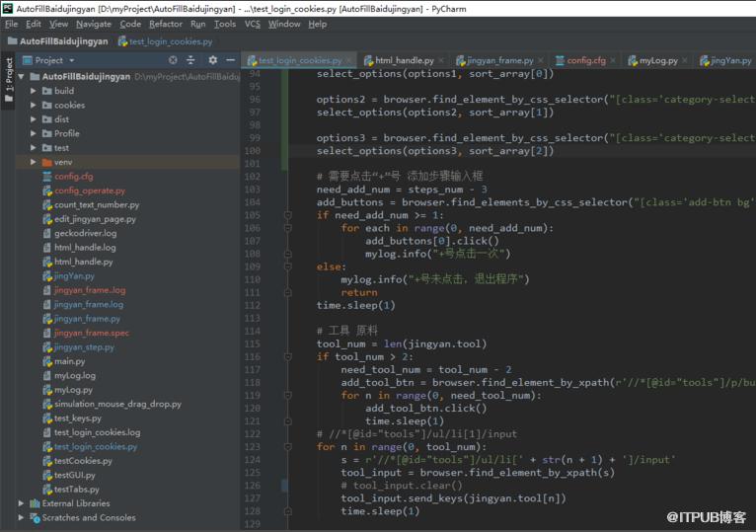The width and height of the screenshot is (756, 532).
Task: Select count_text_number.py file
Action: pos(97,205)
